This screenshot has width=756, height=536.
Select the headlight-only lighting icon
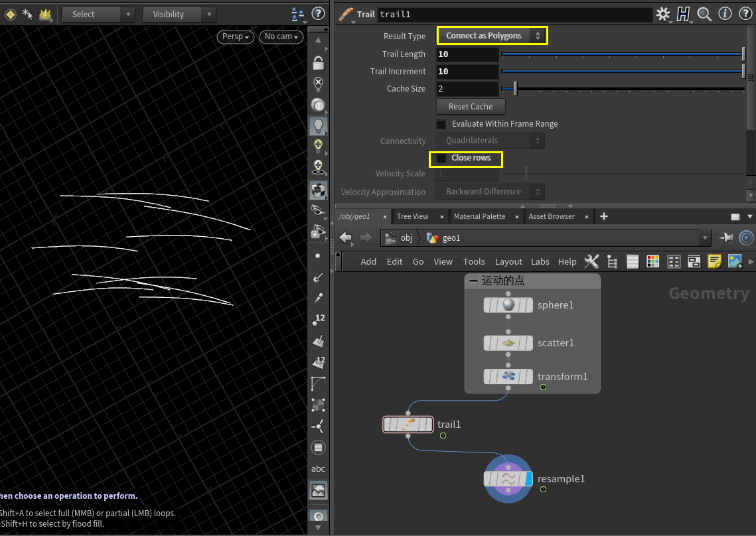click(x=318, y=105)
